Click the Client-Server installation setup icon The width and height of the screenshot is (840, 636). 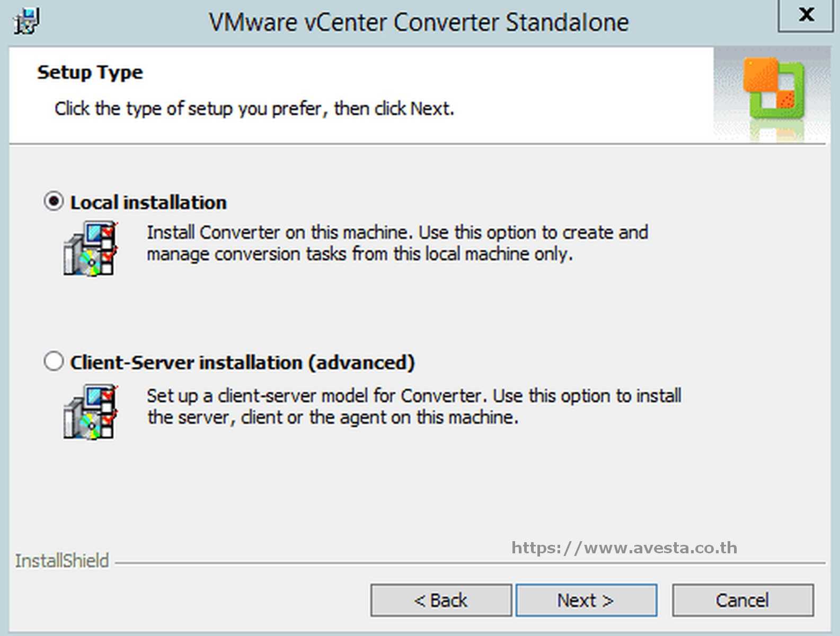pos(90,412)
